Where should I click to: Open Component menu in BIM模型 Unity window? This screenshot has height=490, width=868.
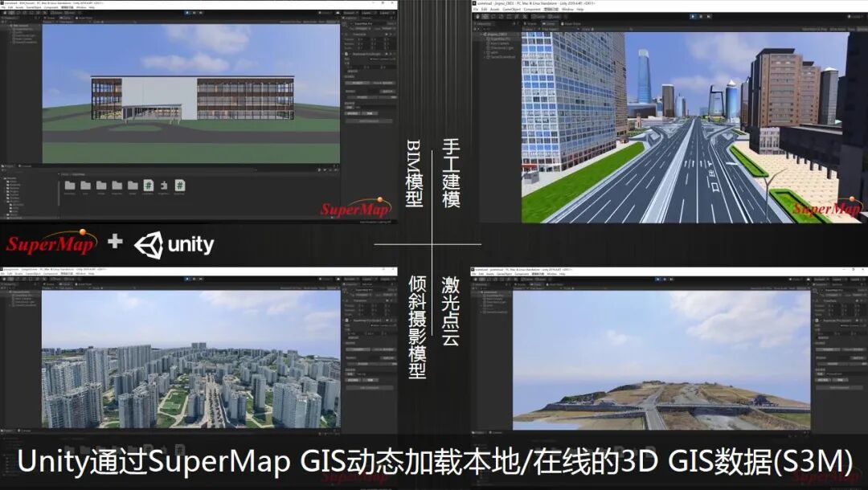[51, 7]
